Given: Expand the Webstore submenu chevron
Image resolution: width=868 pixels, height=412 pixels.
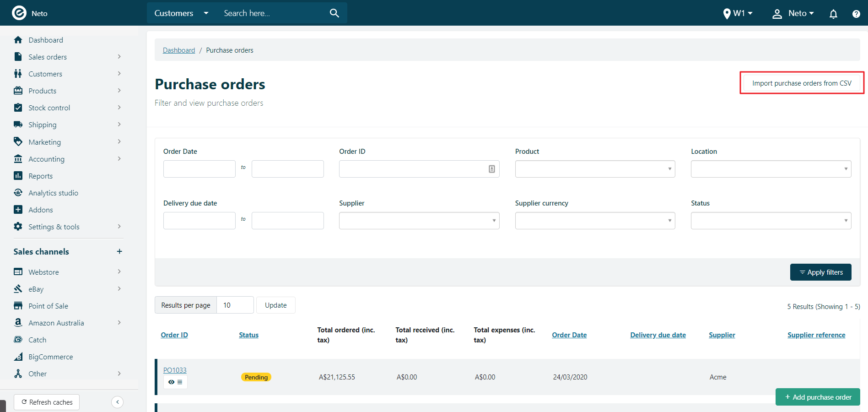Looking at the screenshot, I should pos(119,272).
